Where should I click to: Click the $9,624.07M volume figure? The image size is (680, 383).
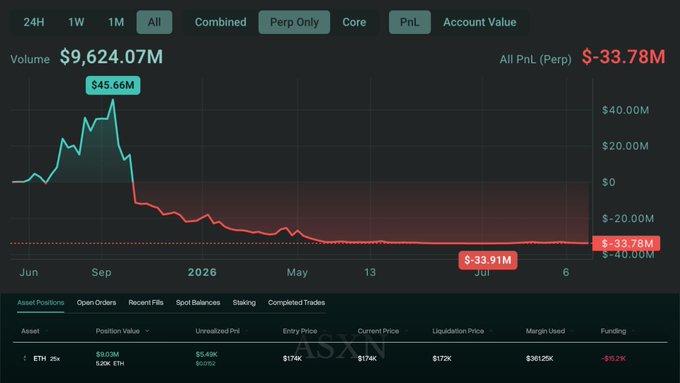[111, 57]
